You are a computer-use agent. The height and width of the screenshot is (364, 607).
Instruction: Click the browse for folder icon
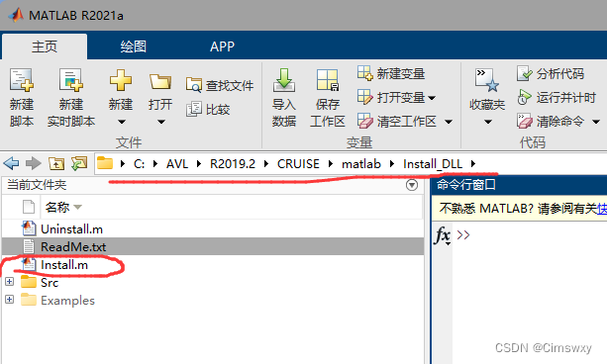pyautogui.click(x=79, y=163)
